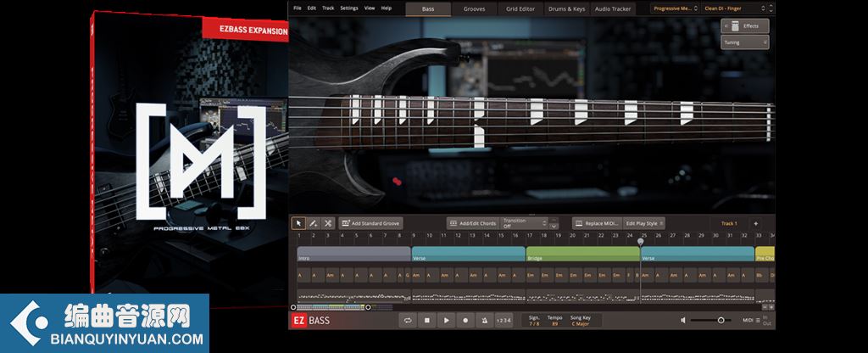The height and width of the screenshot is (353, 868).
Task: Open the Clean DI - Finger preset dropdown
Action: [733, 8]
